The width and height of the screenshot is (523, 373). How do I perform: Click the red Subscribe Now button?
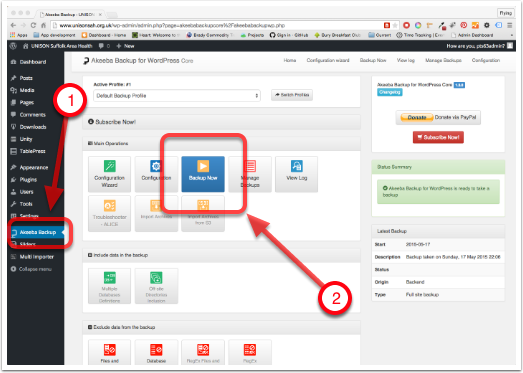(x=438, y=137)
